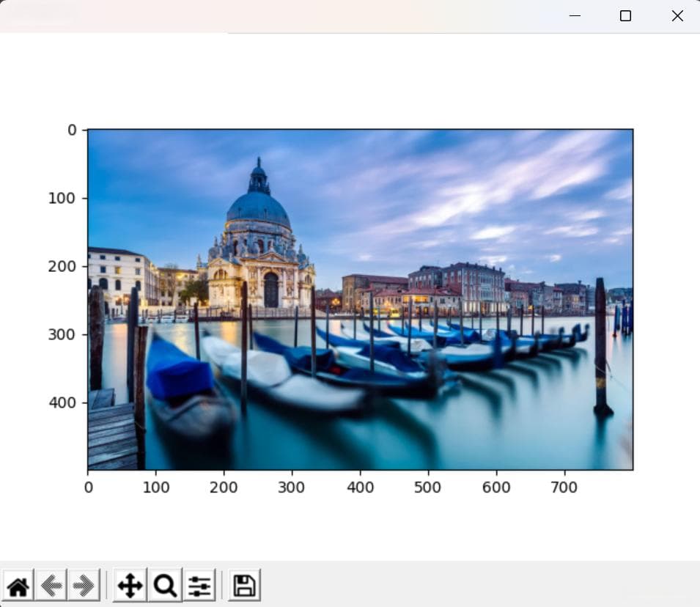
Task: Go forward to next view arrow
Action: pos(84,586)
